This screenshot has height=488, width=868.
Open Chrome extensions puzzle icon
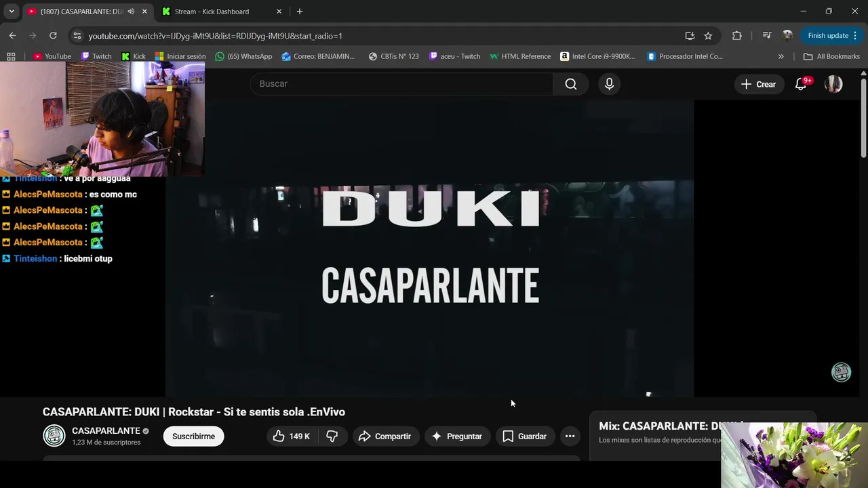(x=736, y=35)
